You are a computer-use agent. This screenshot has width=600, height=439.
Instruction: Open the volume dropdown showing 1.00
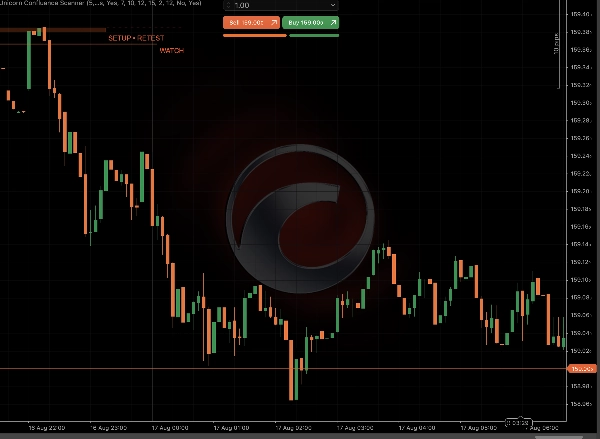point(333,5)
